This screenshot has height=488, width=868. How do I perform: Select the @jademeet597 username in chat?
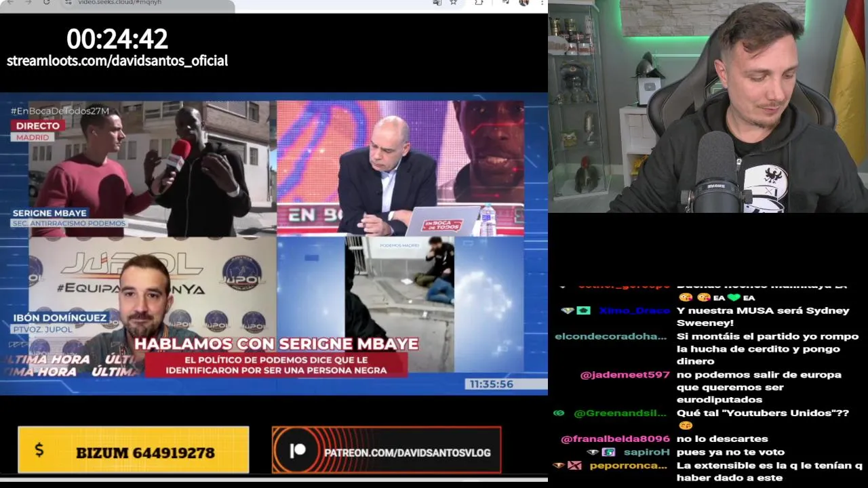click(x=625, y=375)
